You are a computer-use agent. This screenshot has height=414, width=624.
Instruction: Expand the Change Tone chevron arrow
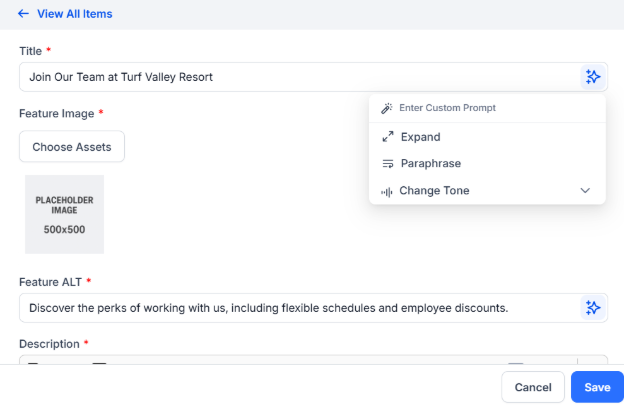[x=585, y=191]
